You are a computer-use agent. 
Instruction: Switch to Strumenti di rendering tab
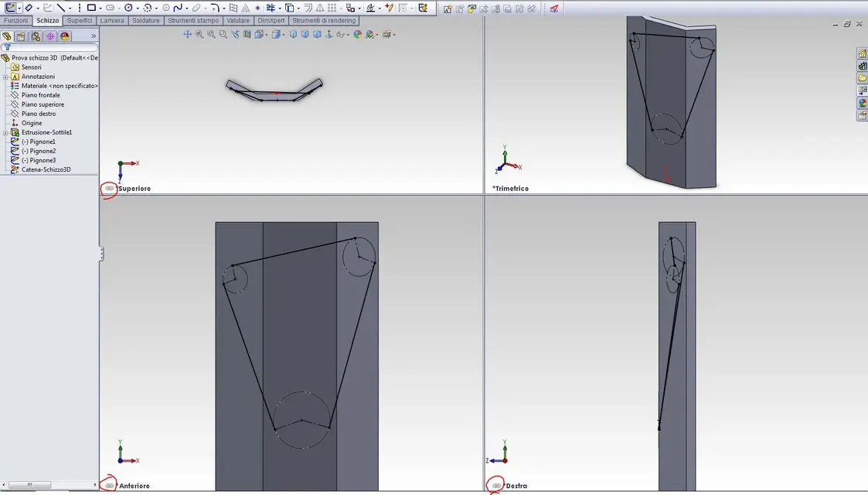click(324, 20)
